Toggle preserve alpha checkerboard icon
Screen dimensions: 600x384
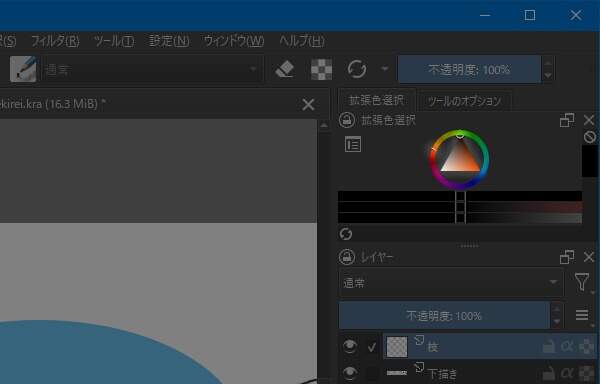[x=321, y=69]
